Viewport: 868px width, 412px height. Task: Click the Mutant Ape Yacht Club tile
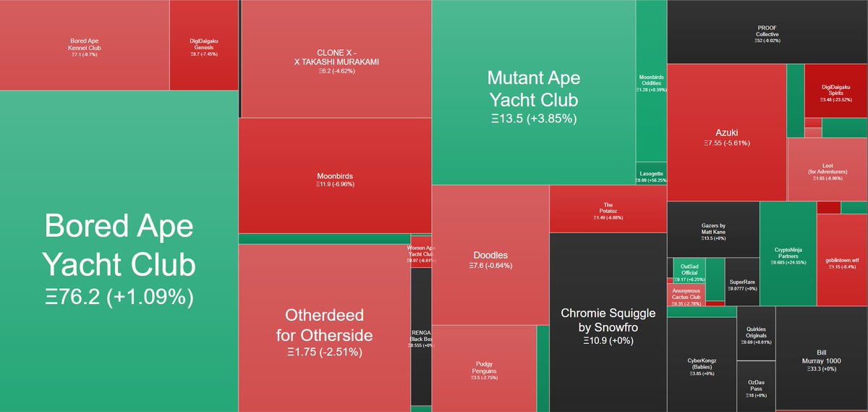[534, 92]
